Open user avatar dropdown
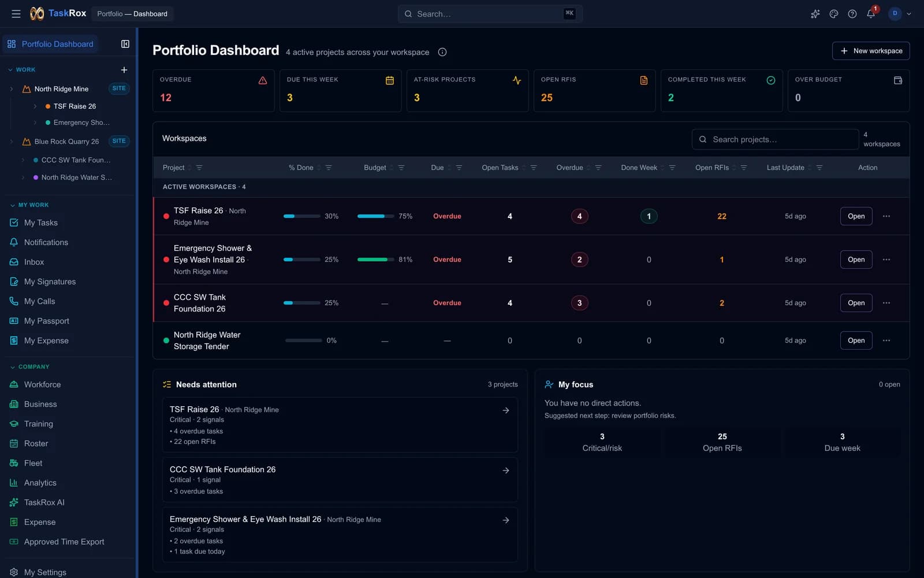This screenshot has width=924, height=578. coord(900,14)
